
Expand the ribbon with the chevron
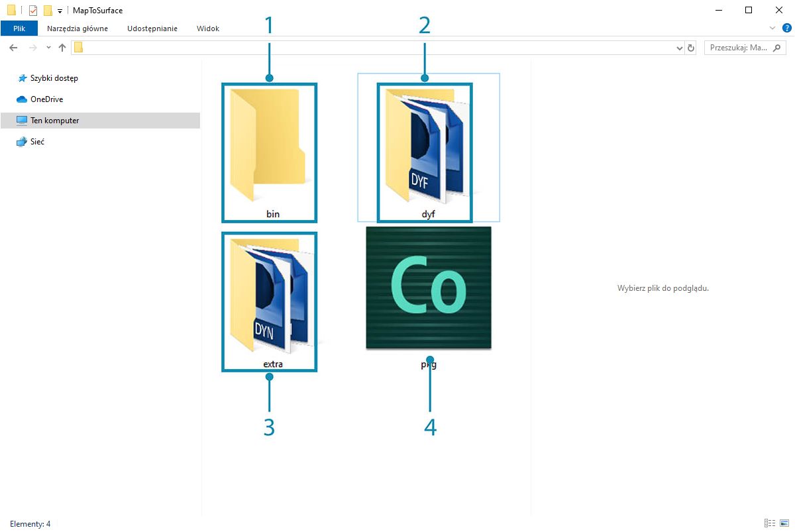click(x=772, y=28)
